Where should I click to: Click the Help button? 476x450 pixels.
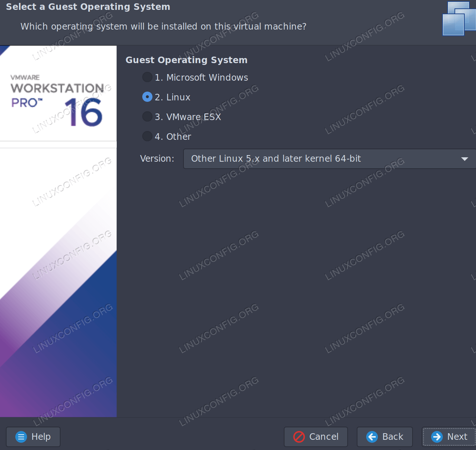pos(33,437)
